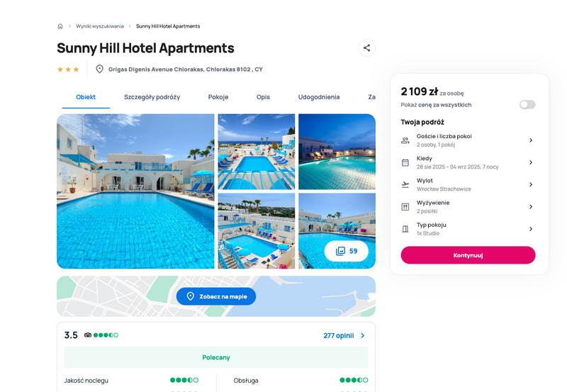Expand Typ pokoju chevron arrow

pyautogui.click(x=531, y=229)
